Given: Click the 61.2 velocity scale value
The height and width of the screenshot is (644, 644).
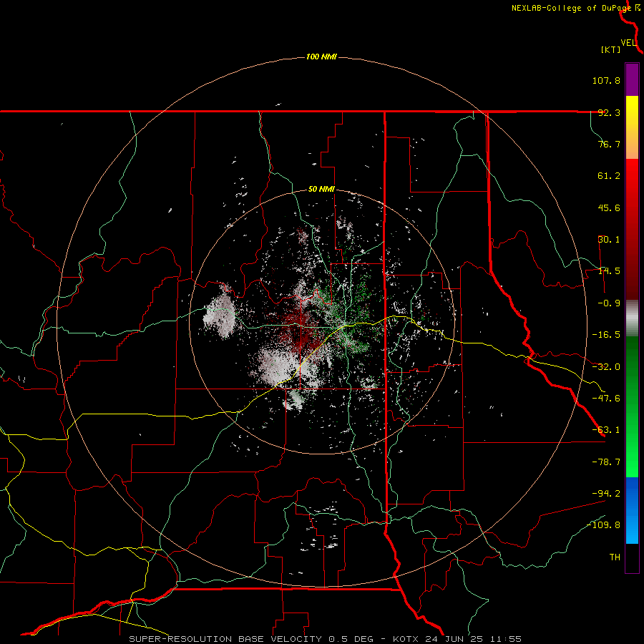Looking at the screenshot, I should click(609, 176).
